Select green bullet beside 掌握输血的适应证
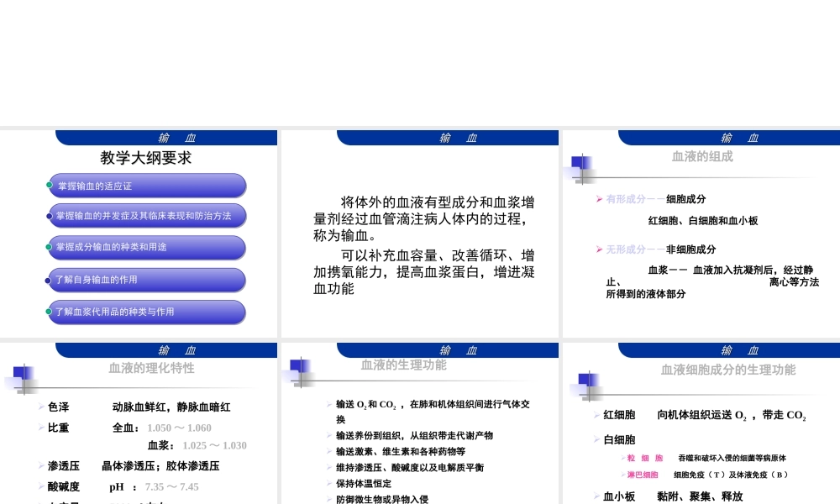The image size is (840, 504). tap(50, 184)
